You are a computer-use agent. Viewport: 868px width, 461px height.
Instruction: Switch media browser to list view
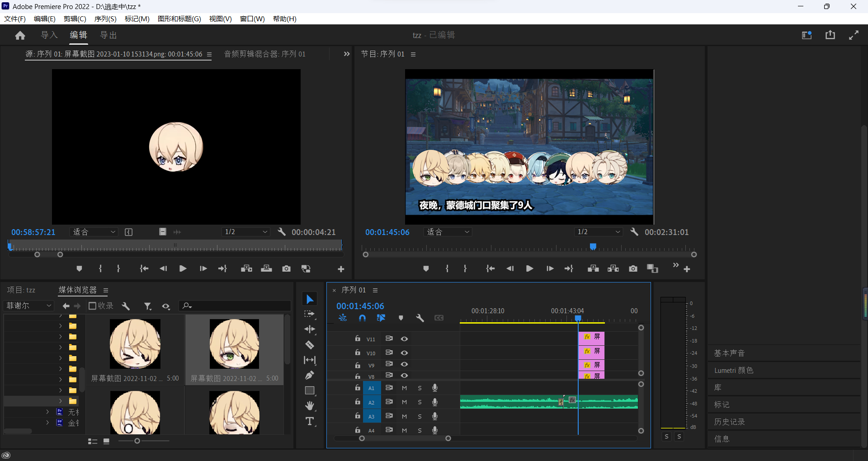click(93, 441)
